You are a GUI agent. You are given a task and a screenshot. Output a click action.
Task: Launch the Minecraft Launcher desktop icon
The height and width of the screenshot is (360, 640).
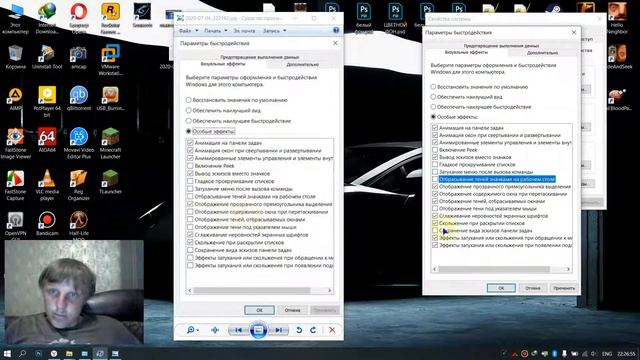(x=110, y=143)
